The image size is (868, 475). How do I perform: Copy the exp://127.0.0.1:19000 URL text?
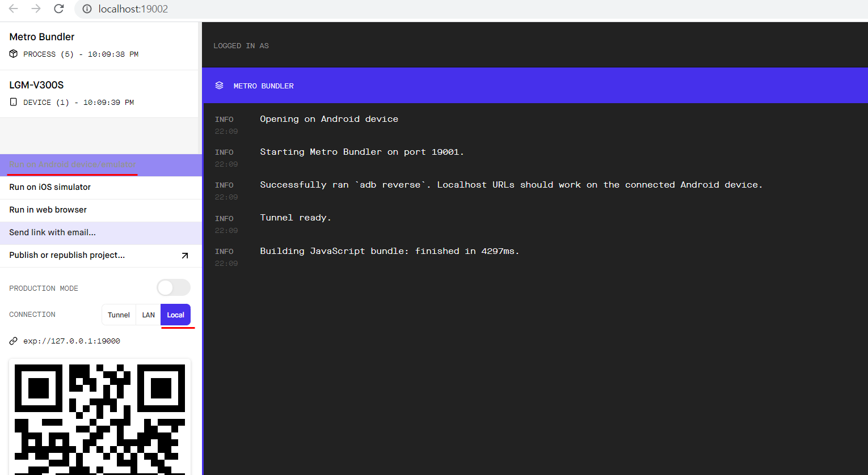pos(71,341)
